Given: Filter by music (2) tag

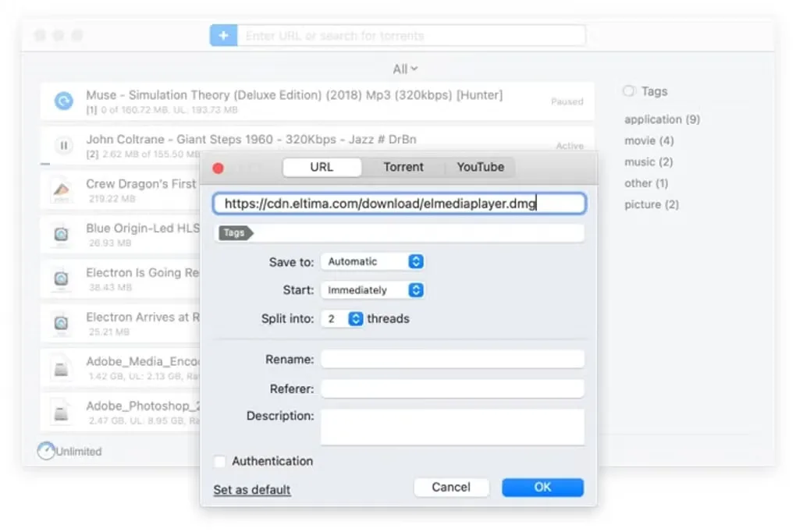Looking at the screenshot, I should pos(649,162).
